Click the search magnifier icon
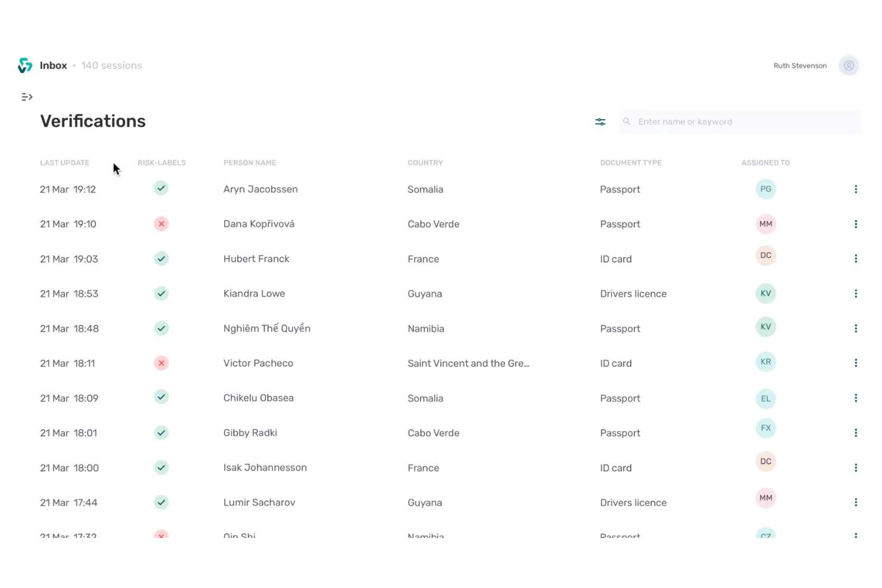This screenshot has height=588, width=882. [x=626, y=122]
